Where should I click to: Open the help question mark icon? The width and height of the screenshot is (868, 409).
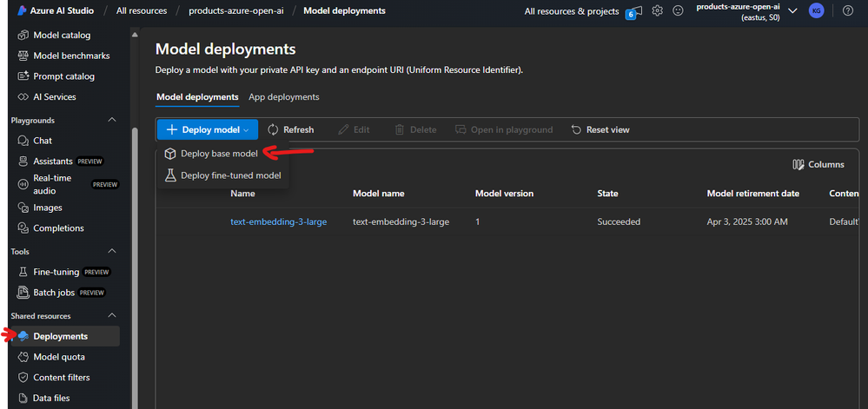coord(847,10)
